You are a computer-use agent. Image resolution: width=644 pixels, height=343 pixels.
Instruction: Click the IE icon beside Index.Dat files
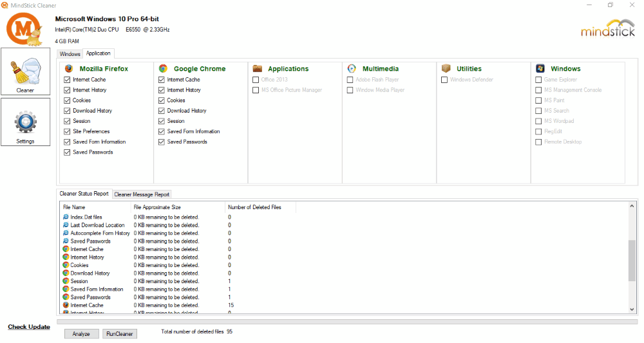(66, 217)
